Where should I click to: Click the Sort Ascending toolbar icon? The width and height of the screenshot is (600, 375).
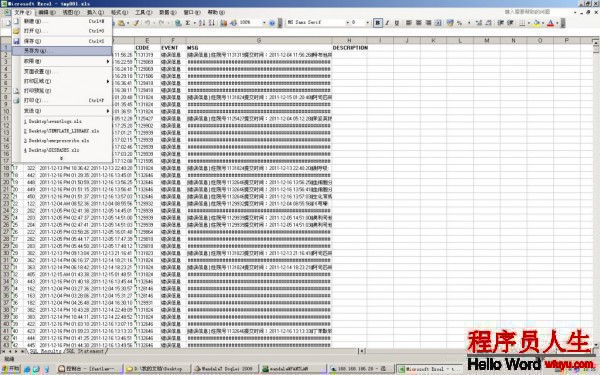pyautogui.click(x=202, y=23)
